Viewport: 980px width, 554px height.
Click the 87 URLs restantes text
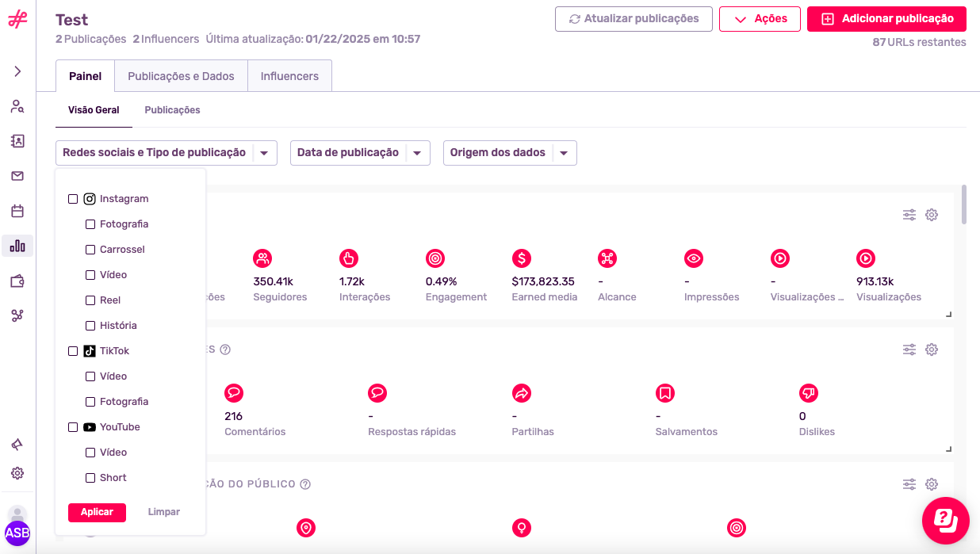tap(919, 42)
